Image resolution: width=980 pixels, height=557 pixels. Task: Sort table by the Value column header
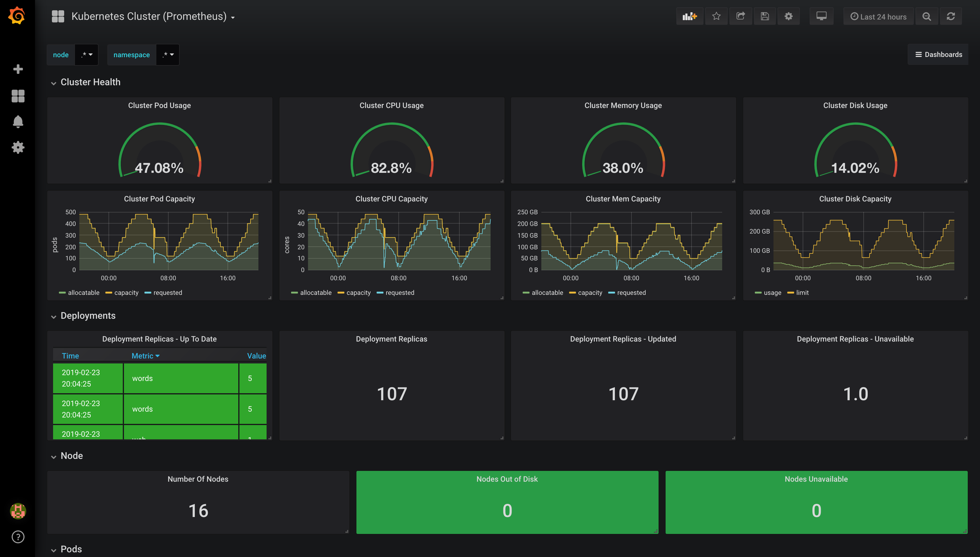point(256,356)
